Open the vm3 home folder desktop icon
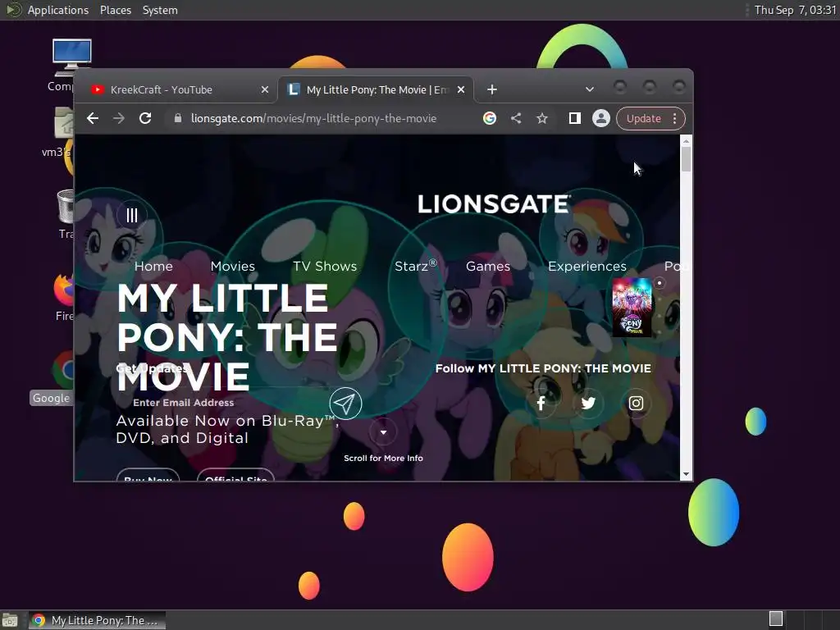The image size is (840, 630). pyautogui.click(x=64, y=123)
